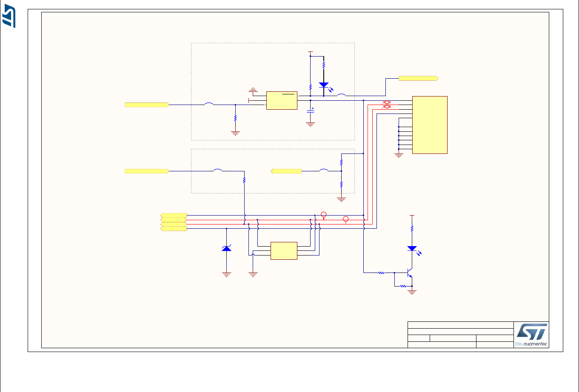Screen dimensions: 579x392
Task: Select the resistor above the transistor's LED
Action: 412,228
